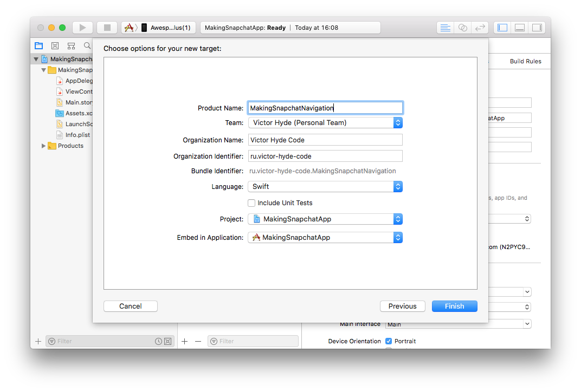The image size is (581, 392).
Task: Open the Source Control navigator tab
Action: (x=55, y=46)
